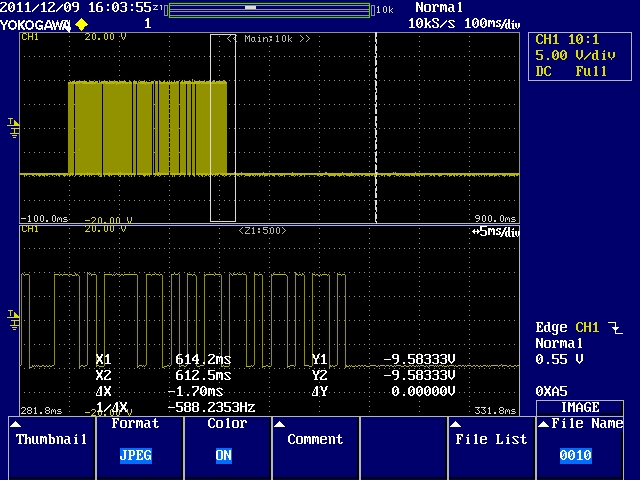
Task: Click the X2 '612.5ms' cursor value
Action: point(203,375)
